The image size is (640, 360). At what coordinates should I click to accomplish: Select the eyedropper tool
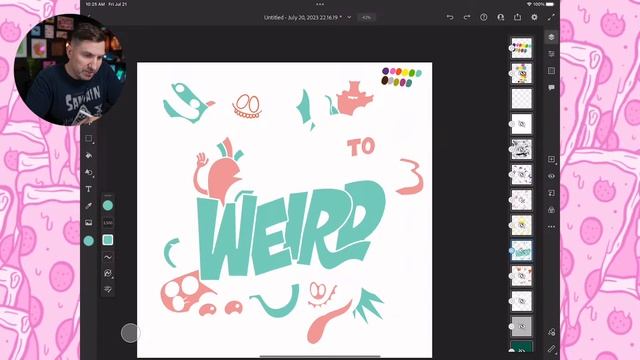coord(89,206)
